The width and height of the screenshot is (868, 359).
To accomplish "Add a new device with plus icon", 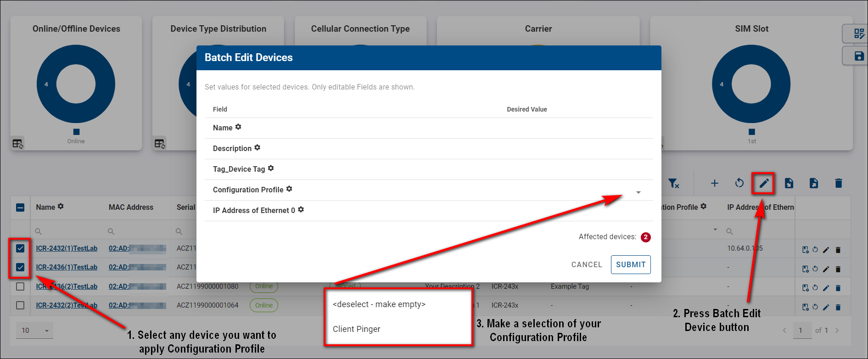I will point(715,183).
